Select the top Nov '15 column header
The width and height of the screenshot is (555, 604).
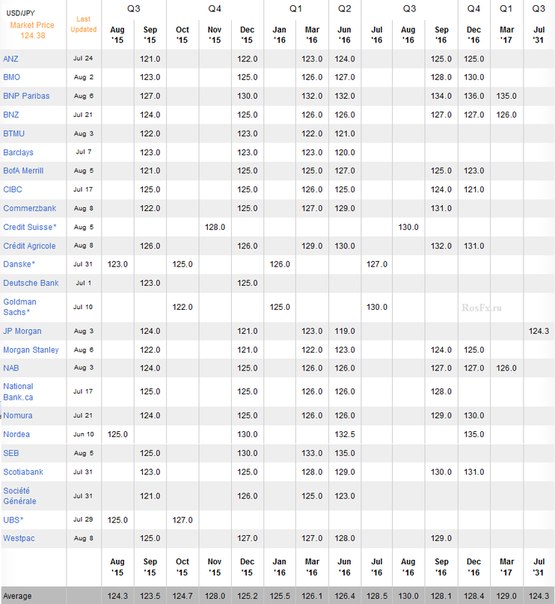[x=215, y=35]
